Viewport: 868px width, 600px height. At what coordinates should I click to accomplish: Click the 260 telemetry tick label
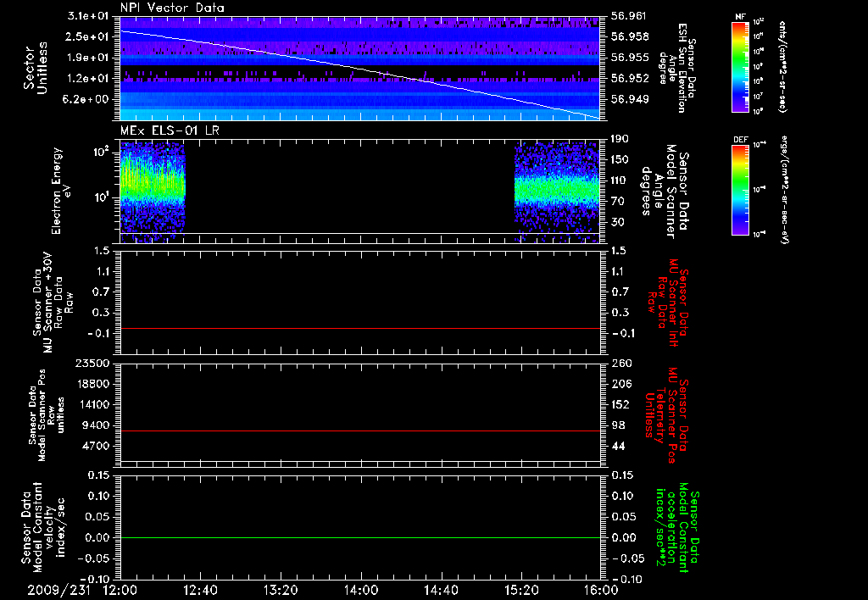coord(620,364)
